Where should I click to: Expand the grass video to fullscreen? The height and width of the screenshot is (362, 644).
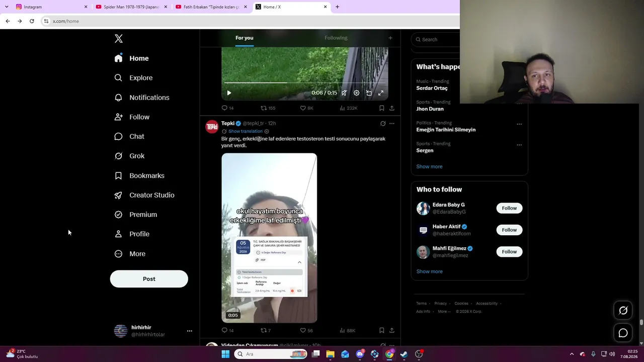pyautogui.click(x=381, y=93)
